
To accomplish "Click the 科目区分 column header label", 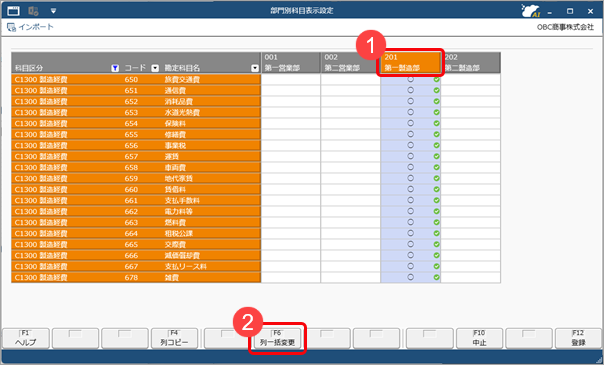I will 29,68.
